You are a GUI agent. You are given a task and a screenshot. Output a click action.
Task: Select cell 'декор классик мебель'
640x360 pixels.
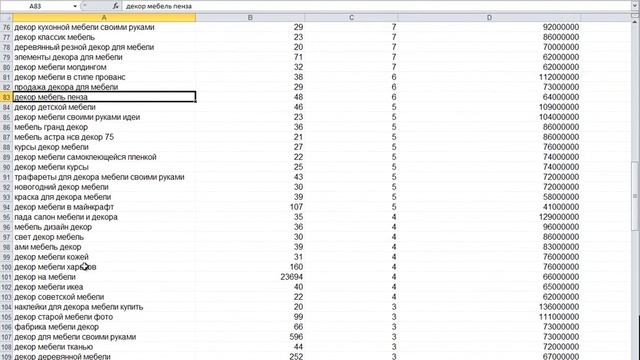coord(104,37)
